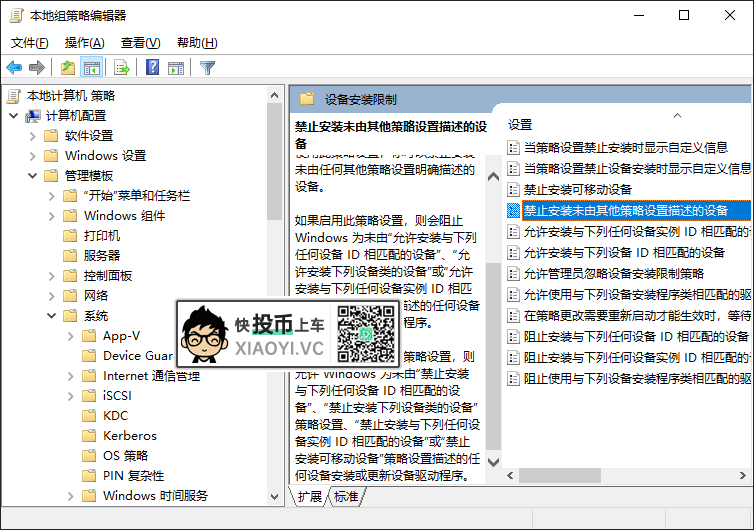
Task: Click the folder icon beside PIN 复杂性
Action: (x=89, y=476)
